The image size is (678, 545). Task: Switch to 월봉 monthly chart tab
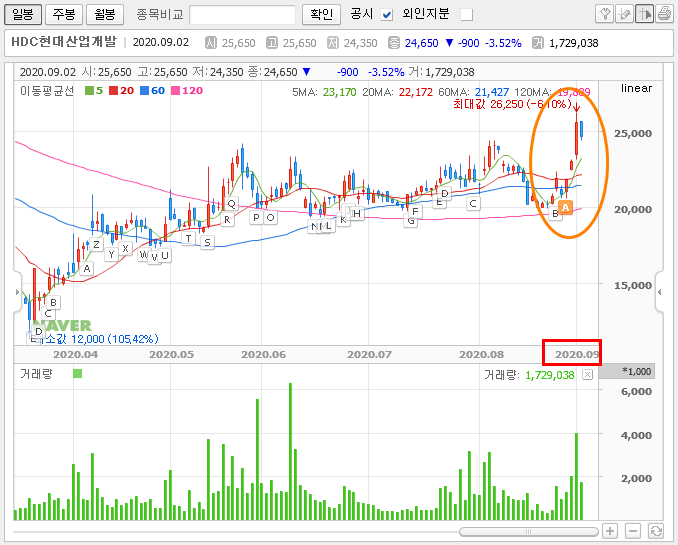point(105,15)
